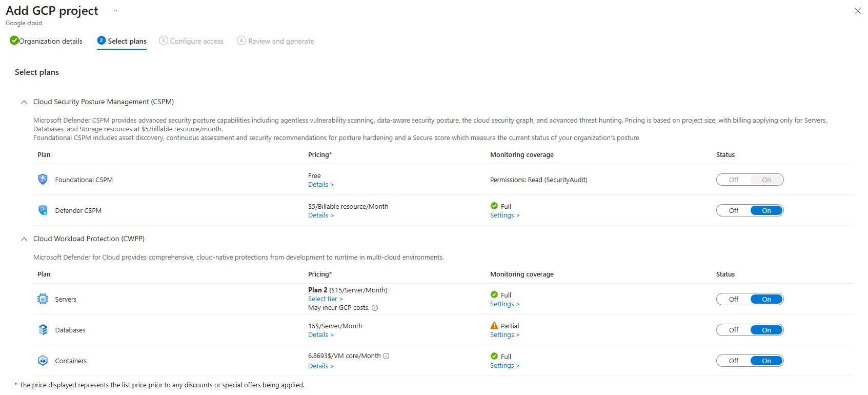Open the Configure access step
This screenshot has height=395, width=868.
[x=191, y=41]
